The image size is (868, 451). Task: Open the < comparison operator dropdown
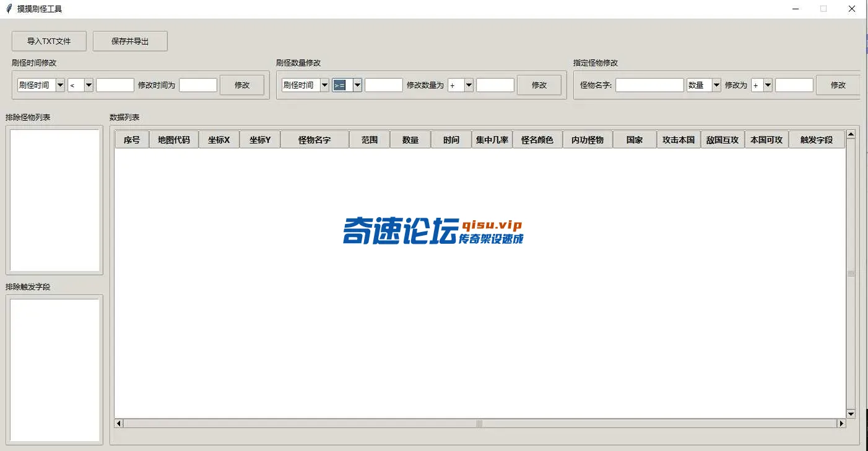(89, 85)
